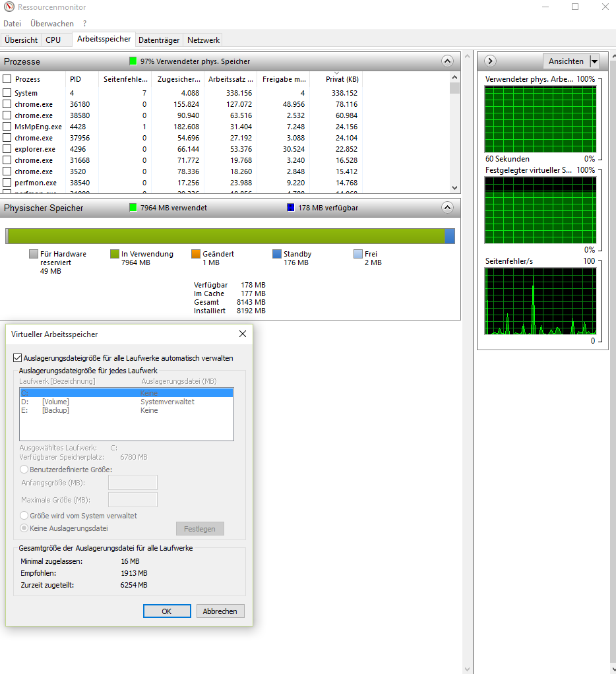This screenshot has width=616, height=674.
Task: Click the green physical memory indicator in Prozesse header
Action: point(133,61)
